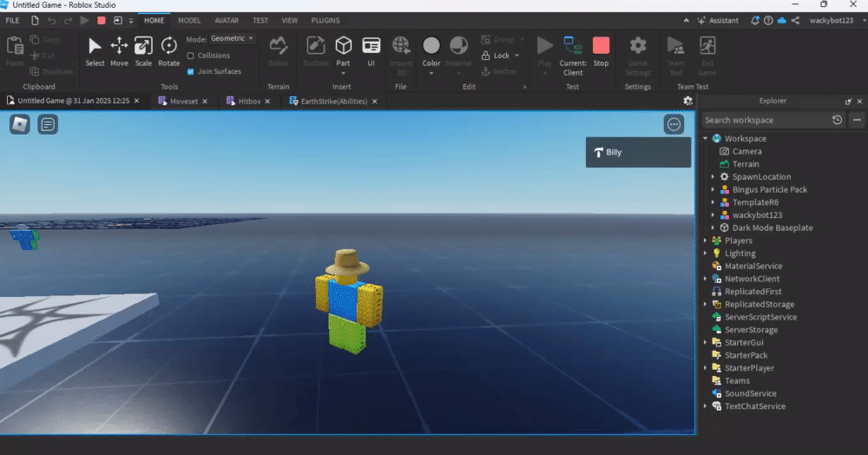868x455 pixels.
Task: Toggle the Join Surfaces checkbox
Action: point(190,72)
